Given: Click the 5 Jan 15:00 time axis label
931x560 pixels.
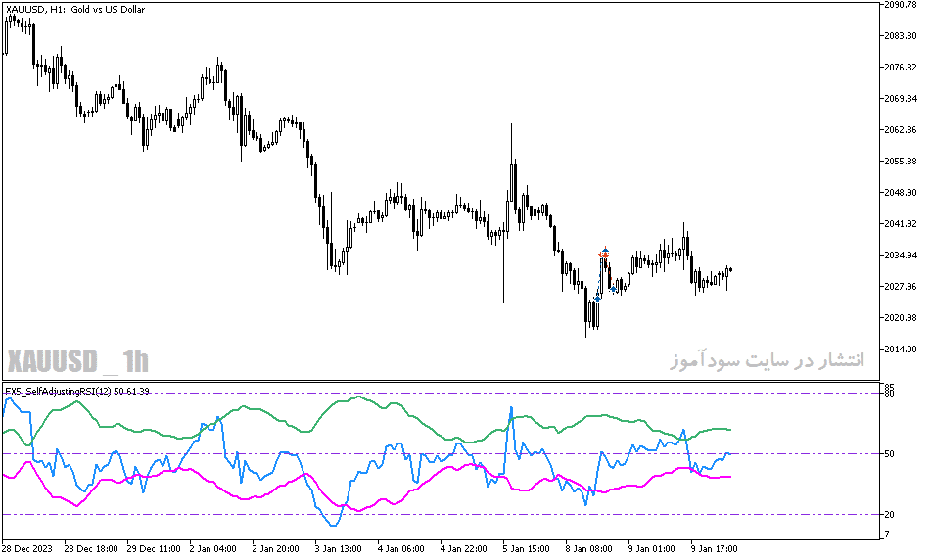Looking at the screenshot, I should (x=526, y=548).
